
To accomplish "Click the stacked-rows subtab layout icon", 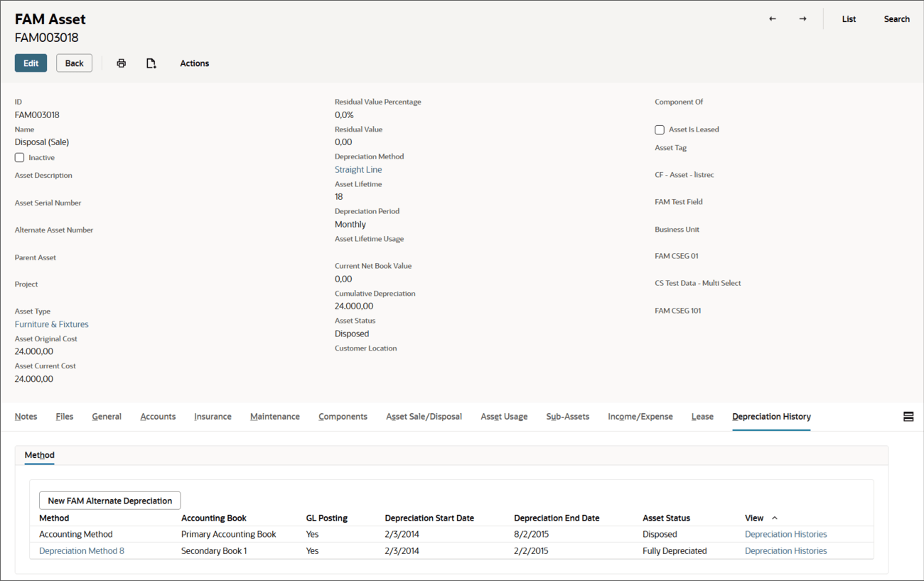I will point(908,416).
